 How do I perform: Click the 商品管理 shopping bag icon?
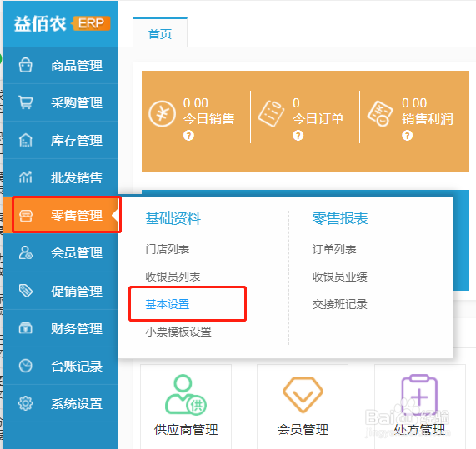pos(26,65)
